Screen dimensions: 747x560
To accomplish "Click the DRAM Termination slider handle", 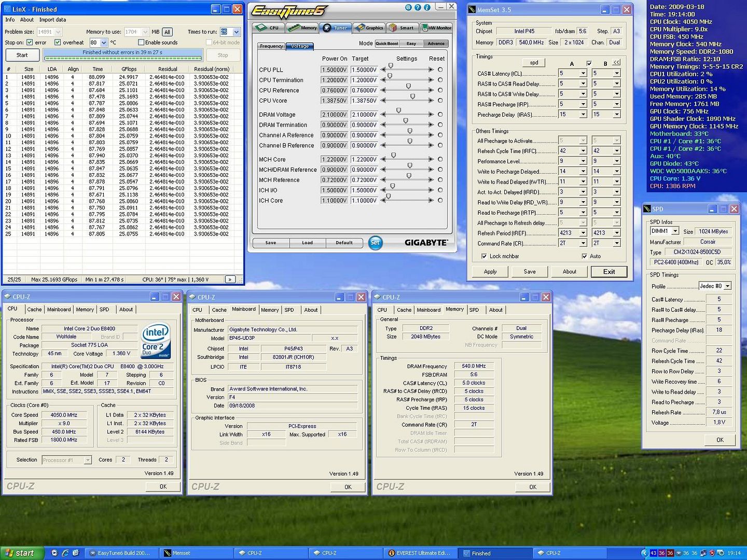I will (x=406, y=121).
